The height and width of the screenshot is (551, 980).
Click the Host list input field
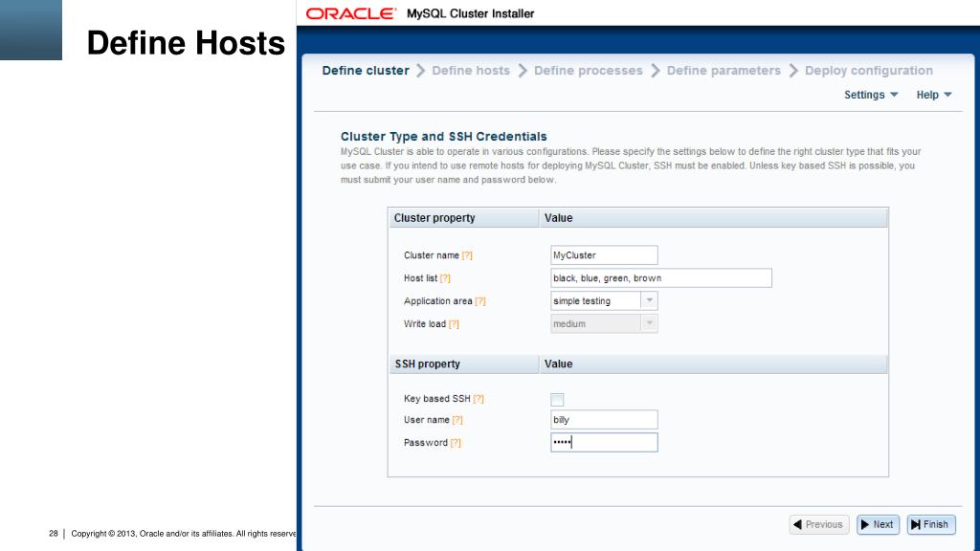[660, 278]
